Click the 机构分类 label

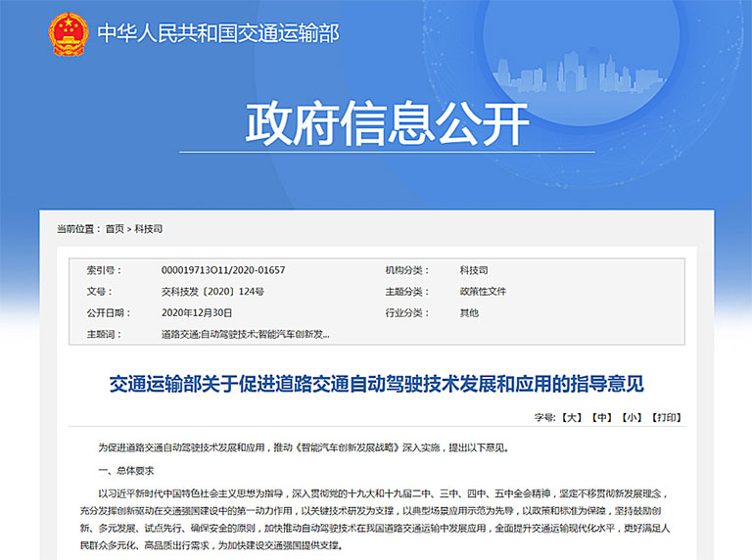pyautogui.click(x=406, y=270)
